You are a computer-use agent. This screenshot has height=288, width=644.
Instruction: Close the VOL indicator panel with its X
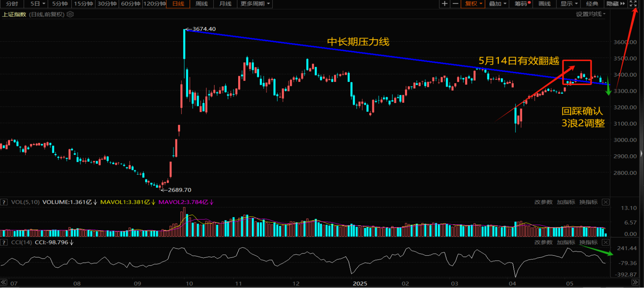(606, 202)
